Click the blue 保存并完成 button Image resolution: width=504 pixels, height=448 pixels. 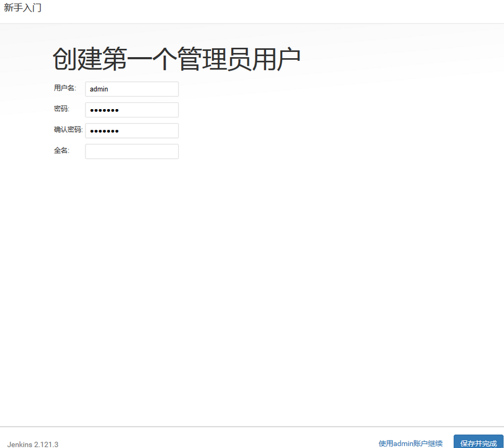[x=478, y=442]
